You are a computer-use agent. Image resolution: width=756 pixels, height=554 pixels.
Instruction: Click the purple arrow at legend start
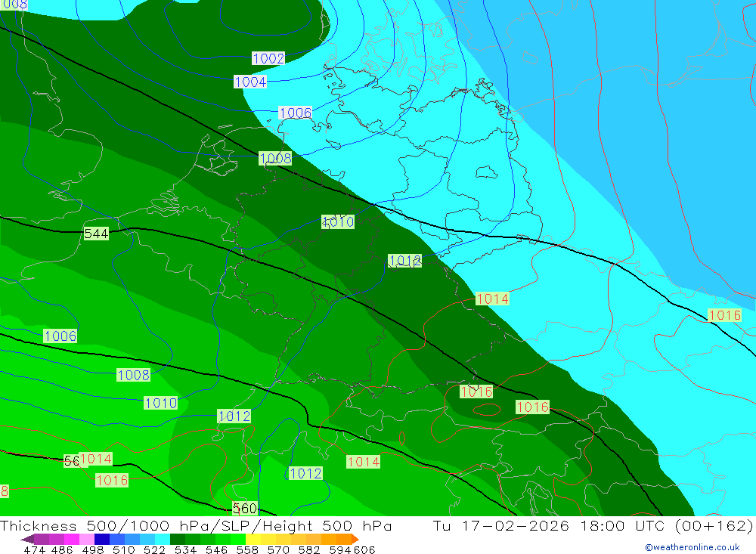(x=27, y=539)
